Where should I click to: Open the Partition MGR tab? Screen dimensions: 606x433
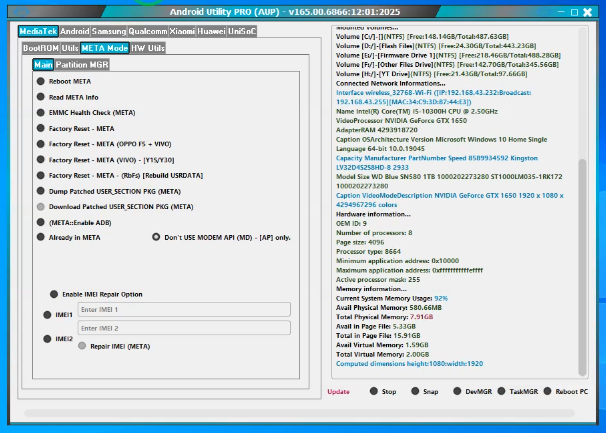(82, 65)
